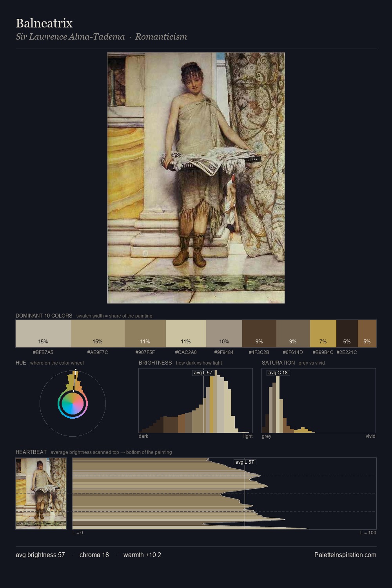Click the BRIGHTNESS section heading
This screenshot has width=392, height=588.
point(155,363)
